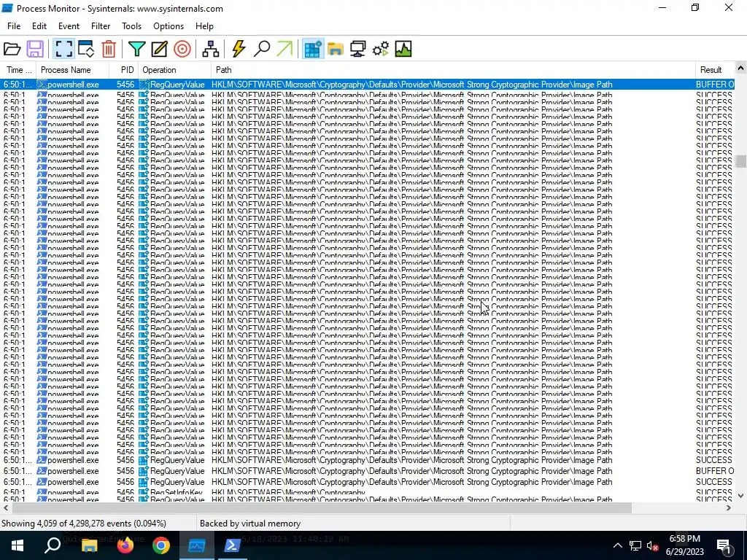The height and width of the screenshot is (560, 747).
Task: Select the Include Process From Window target icon
Action: coord(182,49)
